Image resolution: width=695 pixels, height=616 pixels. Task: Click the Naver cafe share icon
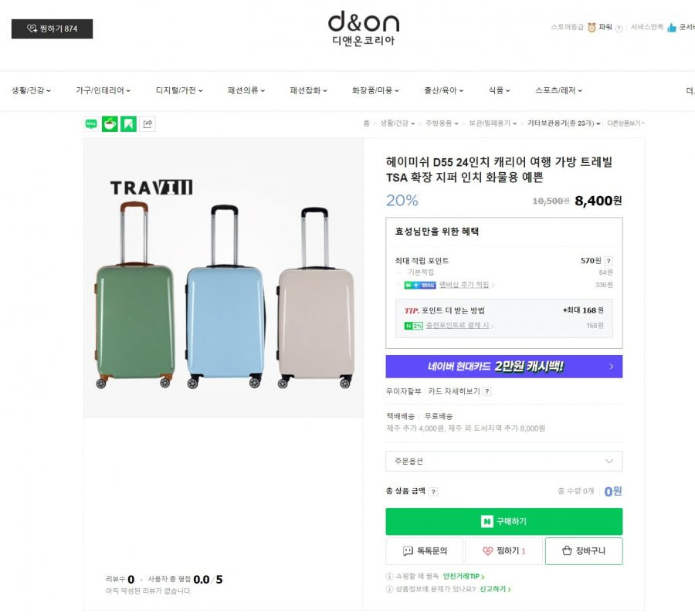click(x=110, y=124)
